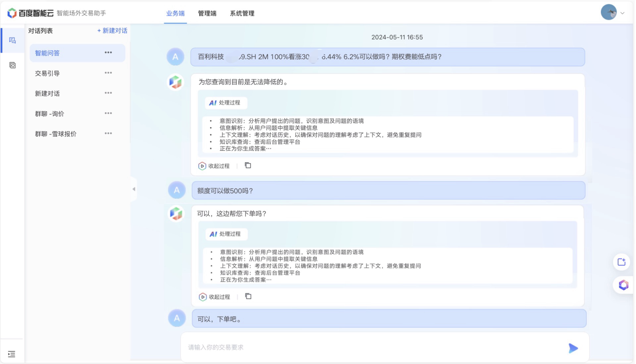Open more options for 新建对话 conversation
This screenshot has height=364, width=636.
pos(108,93)
